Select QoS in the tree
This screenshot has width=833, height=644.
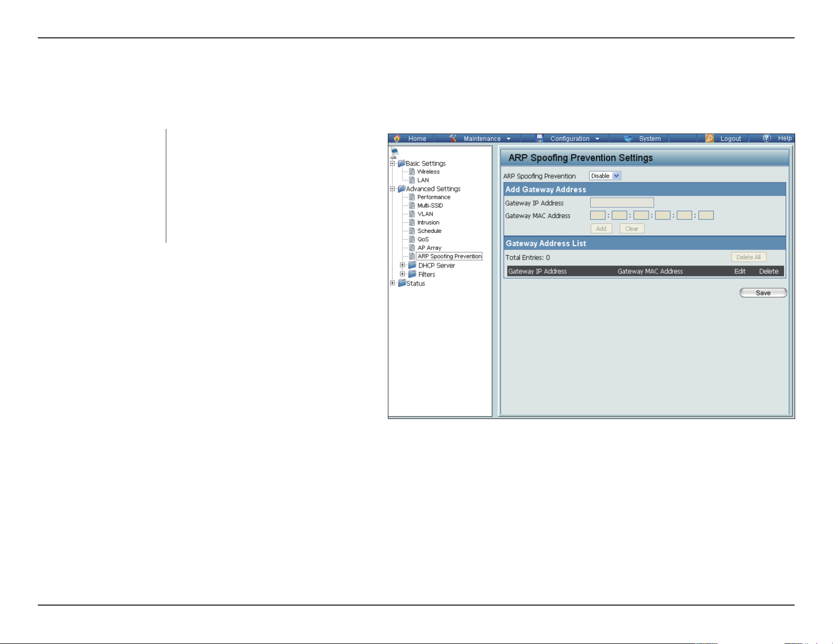tap(423, 239)
